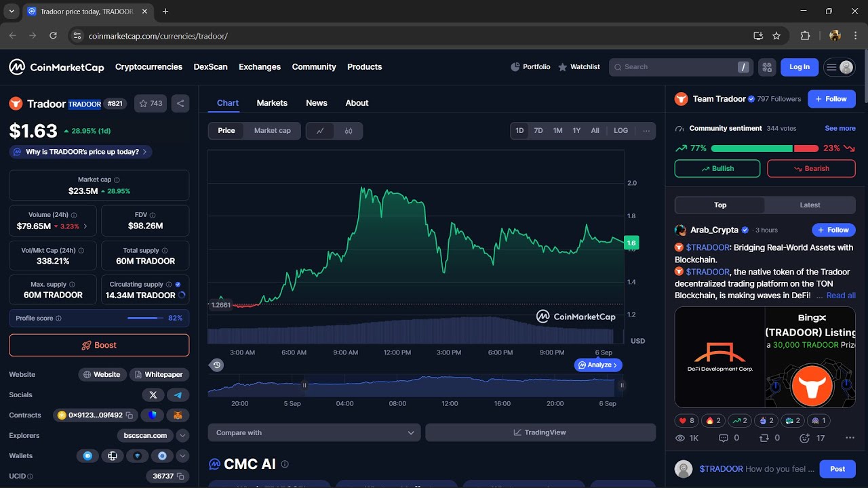Open more options on Arab_Crypta post

[850, 438]
